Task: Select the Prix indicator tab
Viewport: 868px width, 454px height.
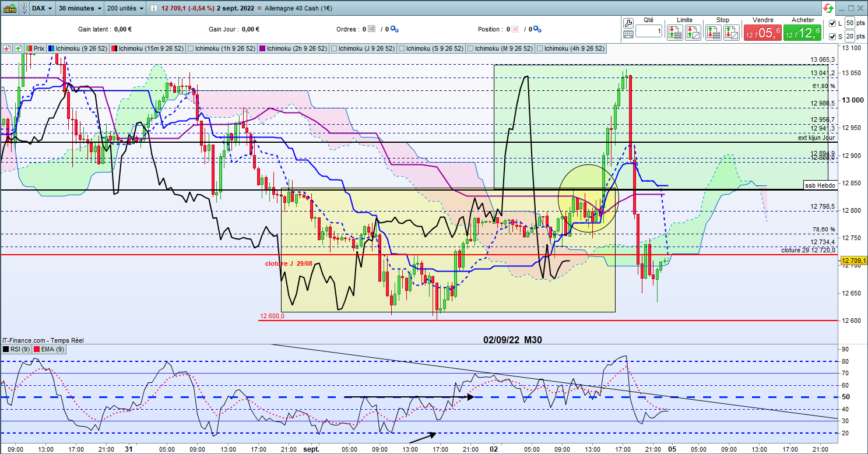Action: (x=35, y=48)
